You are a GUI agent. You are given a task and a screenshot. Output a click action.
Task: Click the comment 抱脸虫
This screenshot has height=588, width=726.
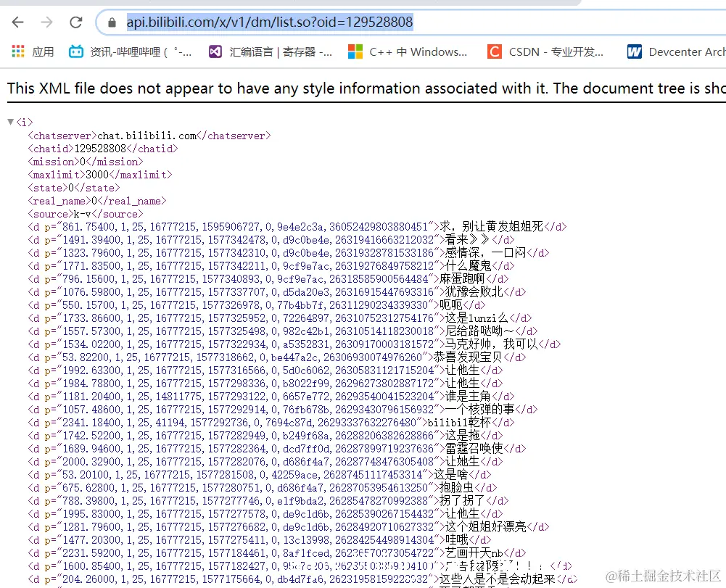click(456, 487)
